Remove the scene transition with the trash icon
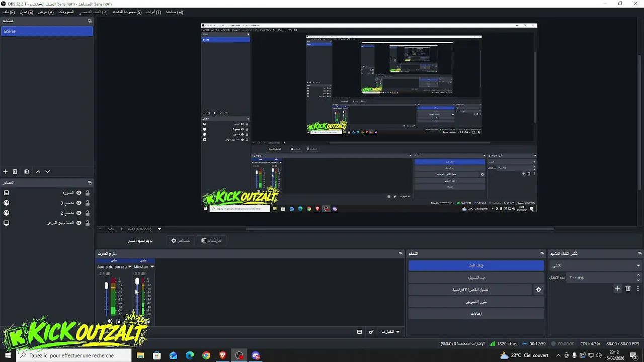This screenshot has width=644, height=362. click(x=628, y=289)
